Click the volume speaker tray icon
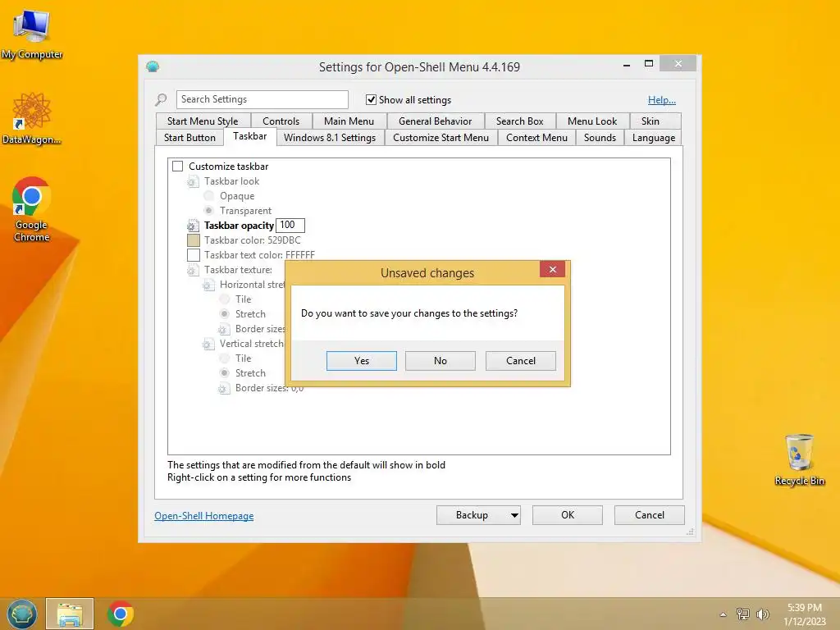This screenshot has height=630, width=840. 762,614
